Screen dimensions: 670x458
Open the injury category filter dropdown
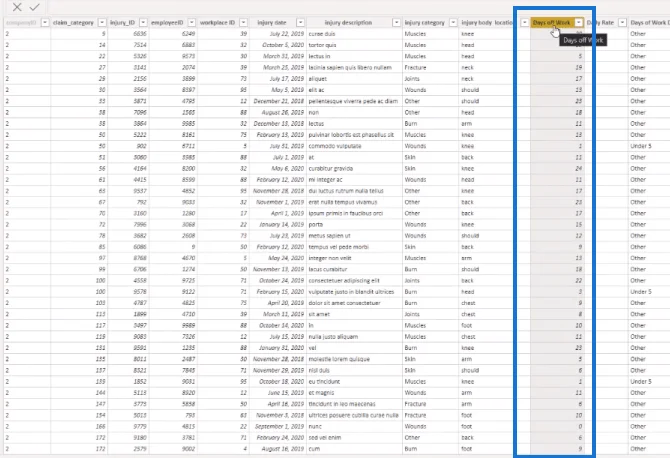tap(453, 23)
